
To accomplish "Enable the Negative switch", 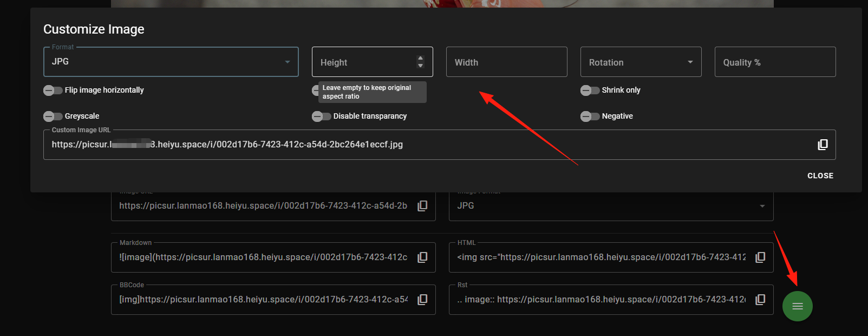I will (590, 117).
